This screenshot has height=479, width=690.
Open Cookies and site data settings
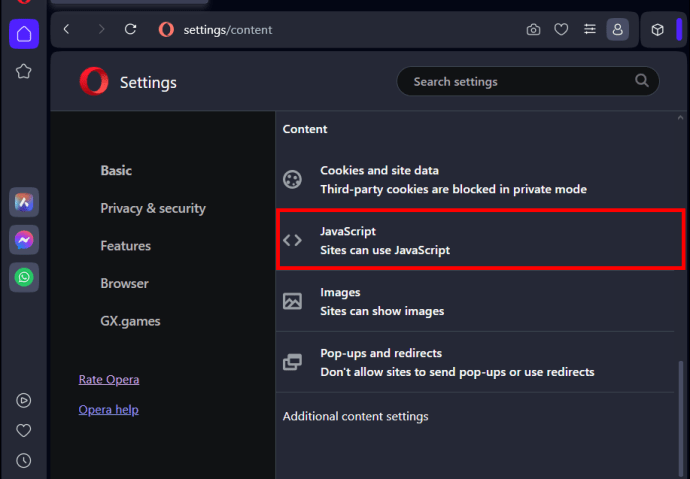point(475,179)
